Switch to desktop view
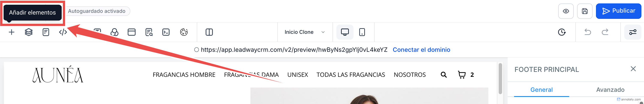Viewport: 644px width, 104px height. [345, 32]
